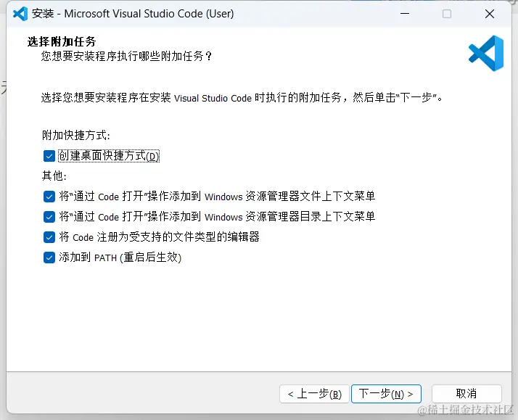
Task: Toggle the Windows 资源管理器文件上下文菜单 checkbox
Action: (x=49, y=197)
